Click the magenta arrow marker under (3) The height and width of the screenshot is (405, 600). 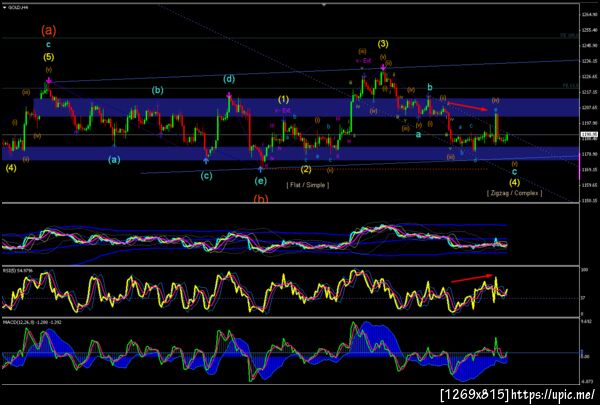pyautogui.click(x=383, y=68)
